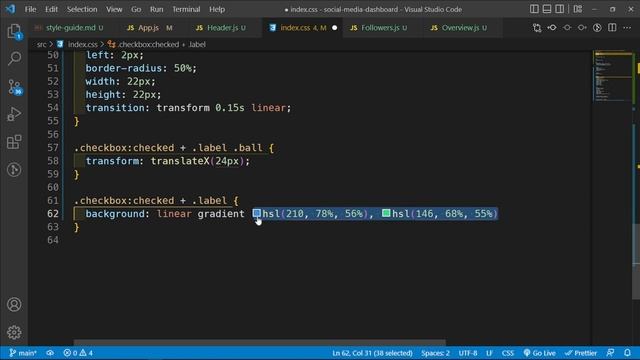Open the Help menu
Viewport: 640px width, 360px height.
tap(217, 9)
